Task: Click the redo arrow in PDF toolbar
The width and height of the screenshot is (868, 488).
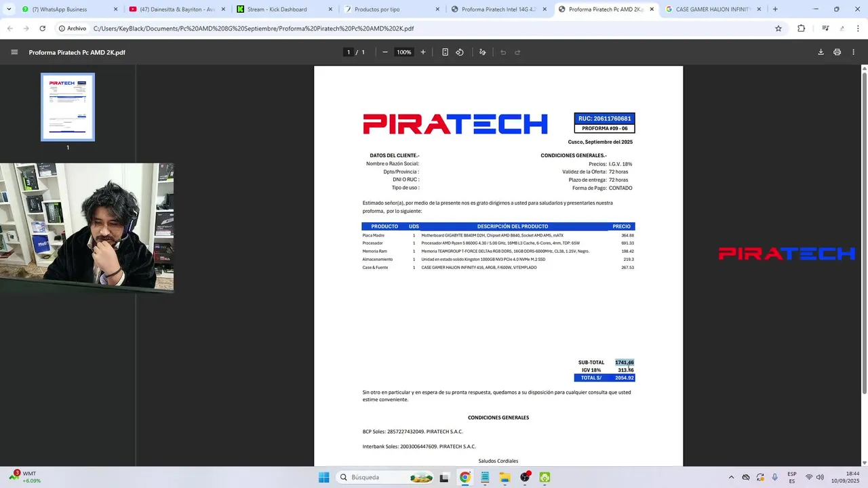Action: pyautogui.click(x=517, y=52)
